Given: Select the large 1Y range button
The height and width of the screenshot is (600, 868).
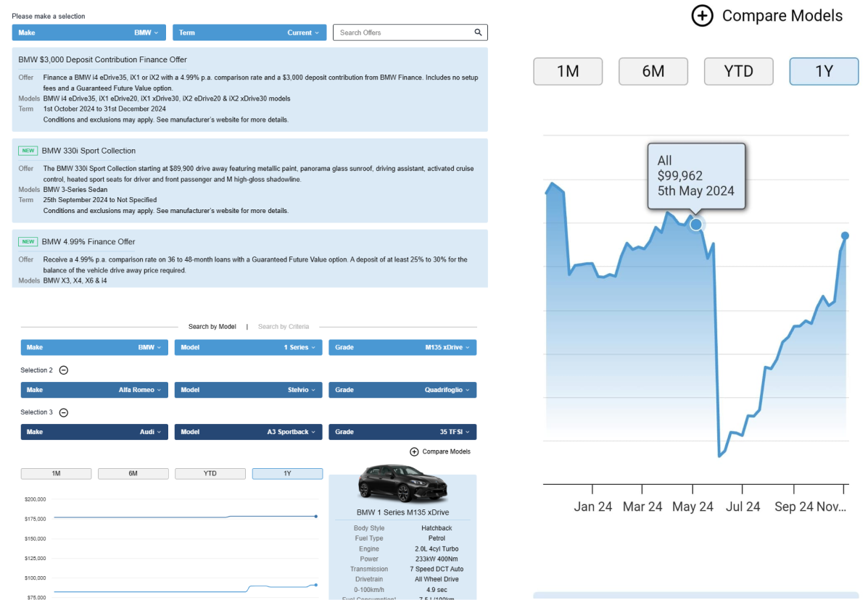Looking at the screenshot, I should [x=824, y=71].
